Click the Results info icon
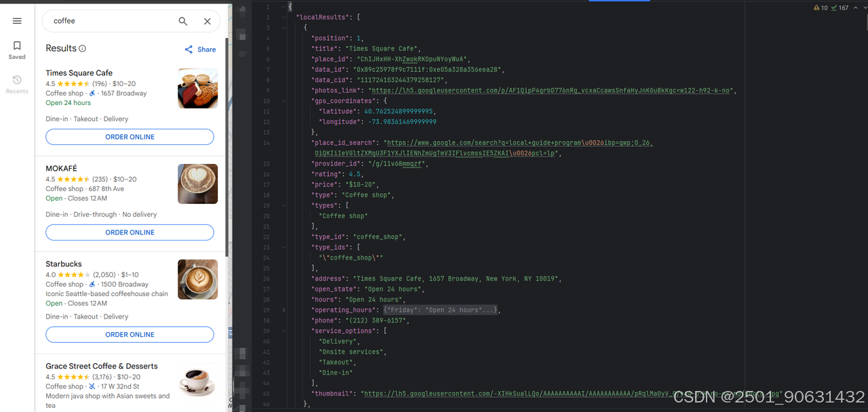This screenshot has width=868, height=412. (x=83, y=49)
